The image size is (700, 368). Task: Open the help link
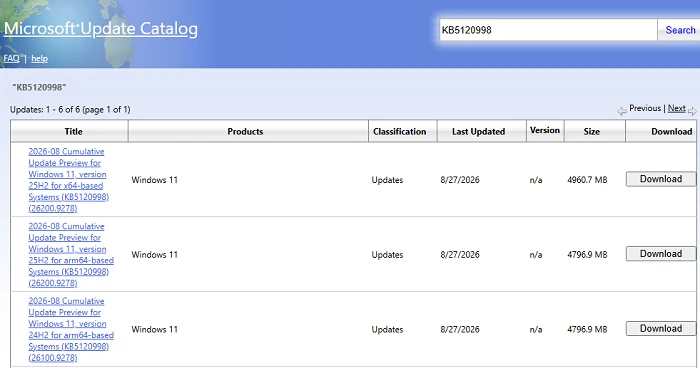(39, 59)
